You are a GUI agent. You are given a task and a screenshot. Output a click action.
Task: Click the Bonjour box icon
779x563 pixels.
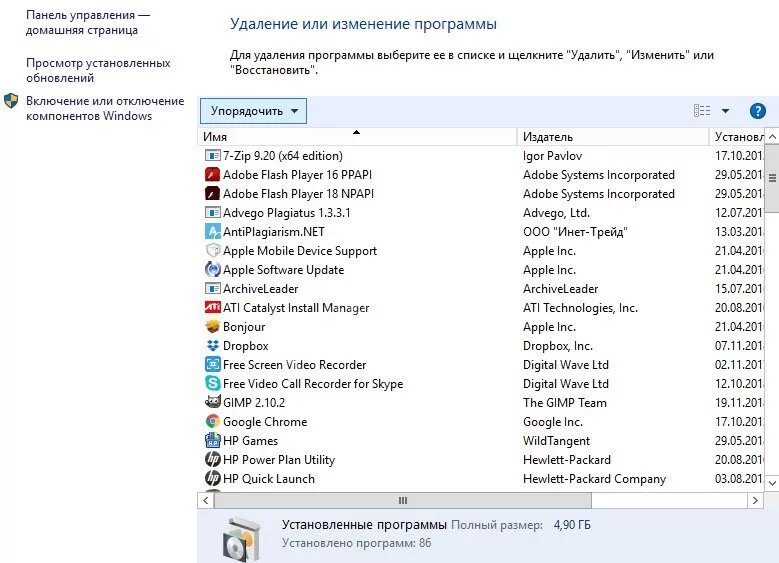point(213,326)
